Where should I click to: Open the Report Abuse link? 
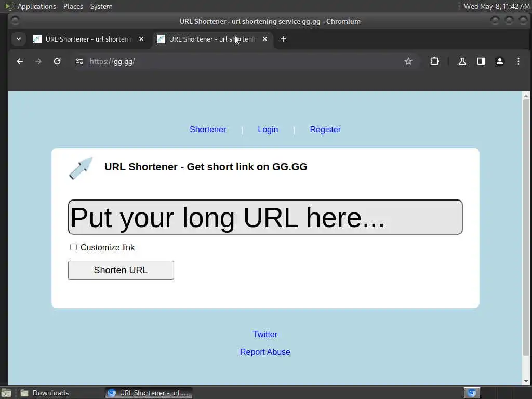pyautogui.click(x=265, y=352)
